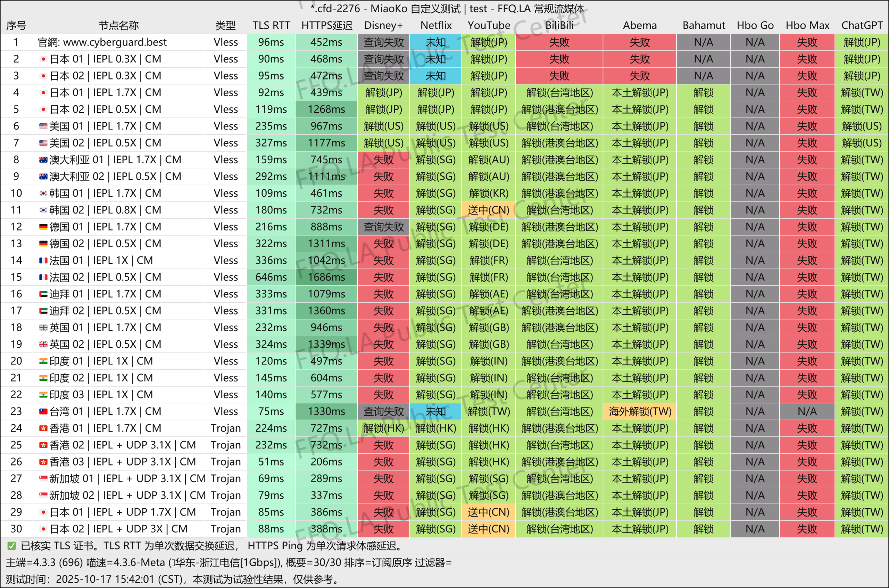Select the ChatGPT column header
This screenshot has height=588, width=889.
[x=862, y=25]
